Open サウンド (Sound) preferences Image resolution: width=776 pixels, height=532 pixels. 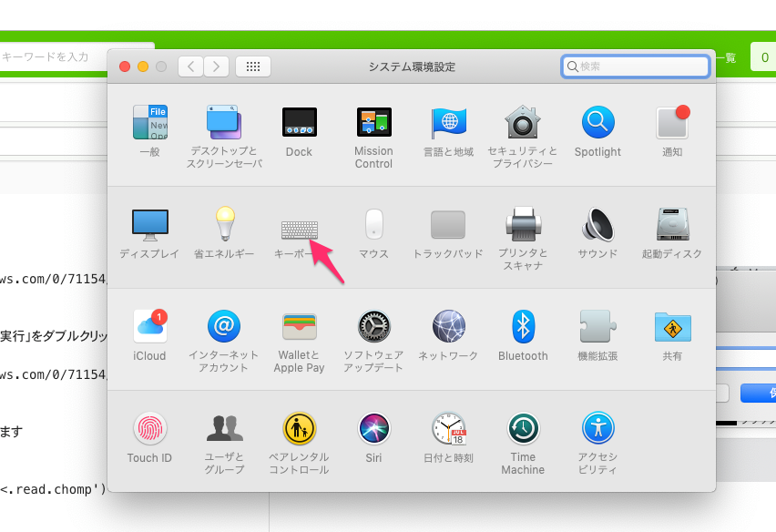click(x=597, y=224)
